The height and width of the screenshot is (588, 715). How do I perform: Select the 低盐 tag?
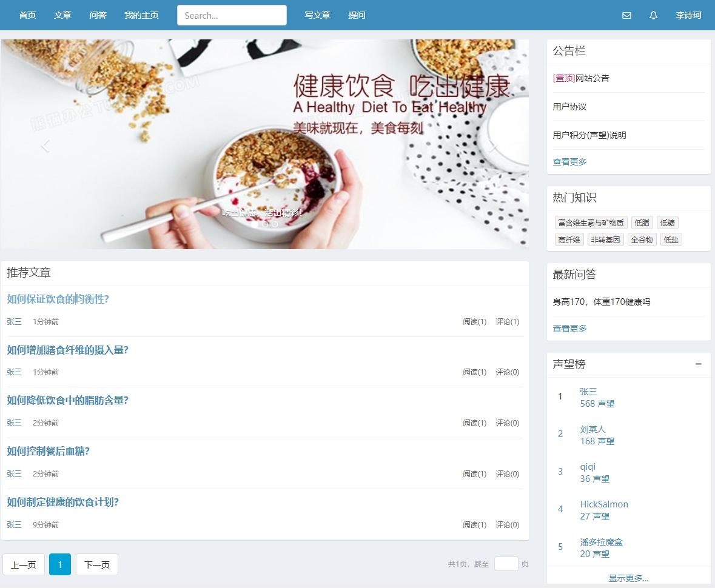(x=671, y=240)
